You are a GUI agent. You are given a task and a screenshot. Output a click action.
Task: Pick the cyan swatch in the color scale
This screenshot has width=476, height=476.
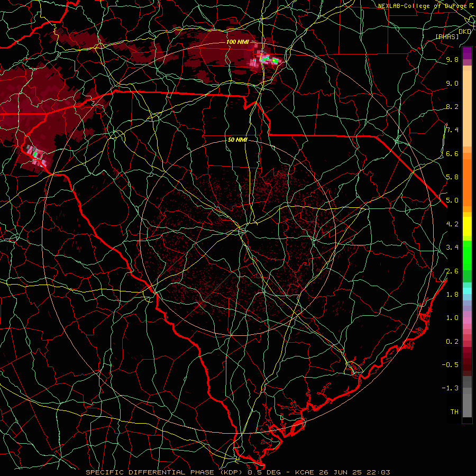pyautogui.click(x=467, y=290)
